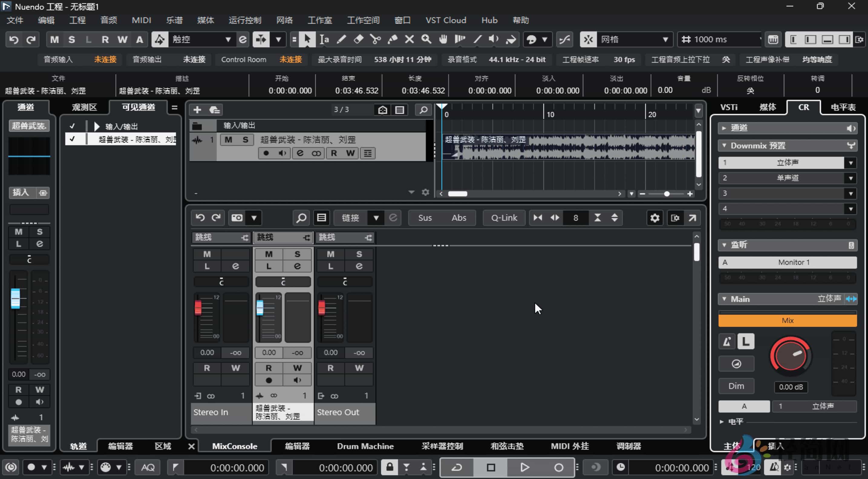Select the Split scissors tool
868x479 pixels.
[x=375, y=39]
